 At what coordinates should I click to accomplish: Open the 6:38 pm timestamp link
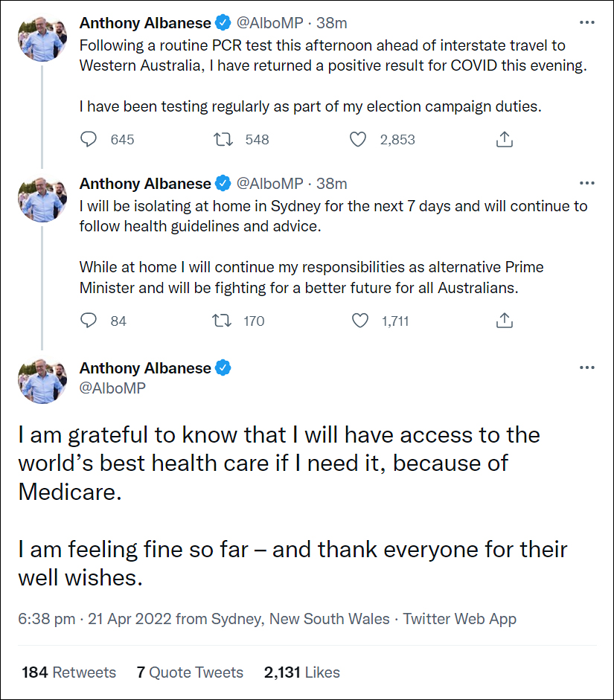pyautogui.click(x=46, y=619)
